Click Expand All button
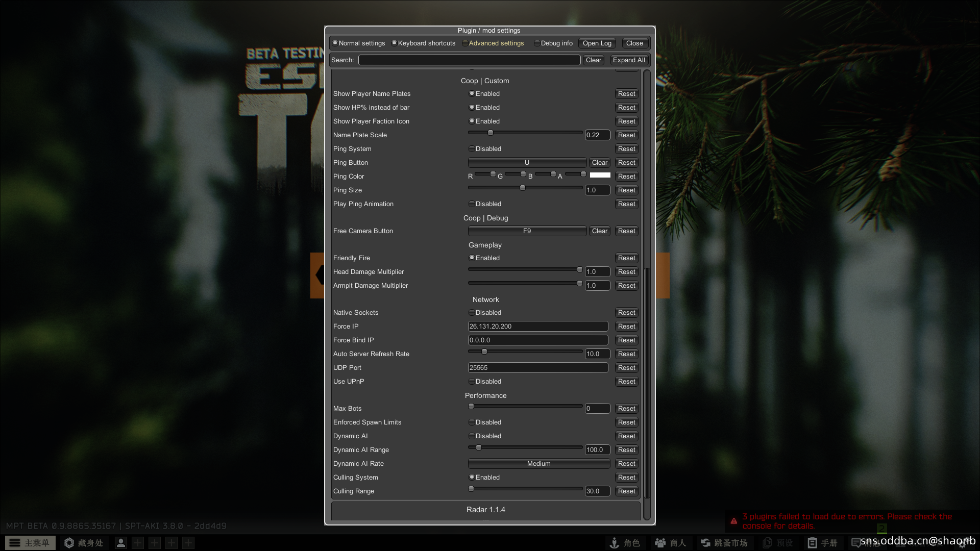Image resolution: width=980 pixels, height=551 pixels. (x=629, y=60)
